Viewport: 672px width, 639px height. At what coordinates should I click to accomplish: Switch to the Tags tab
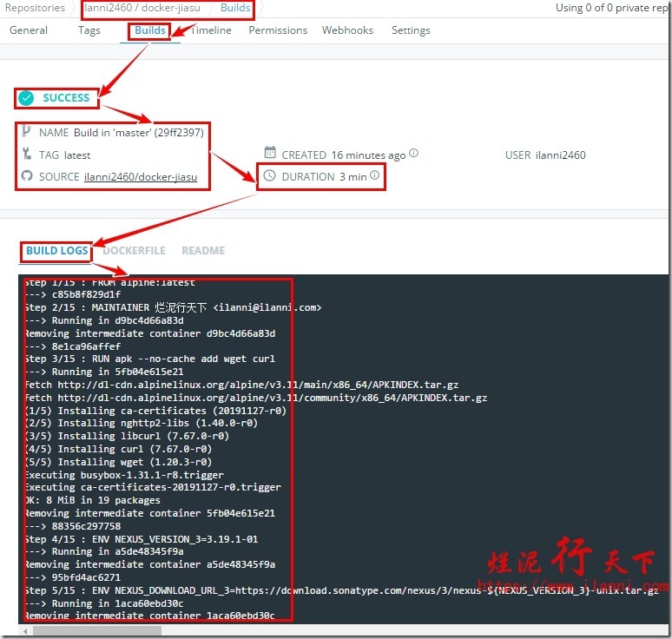pyautogui.click(x=89, y=30)
